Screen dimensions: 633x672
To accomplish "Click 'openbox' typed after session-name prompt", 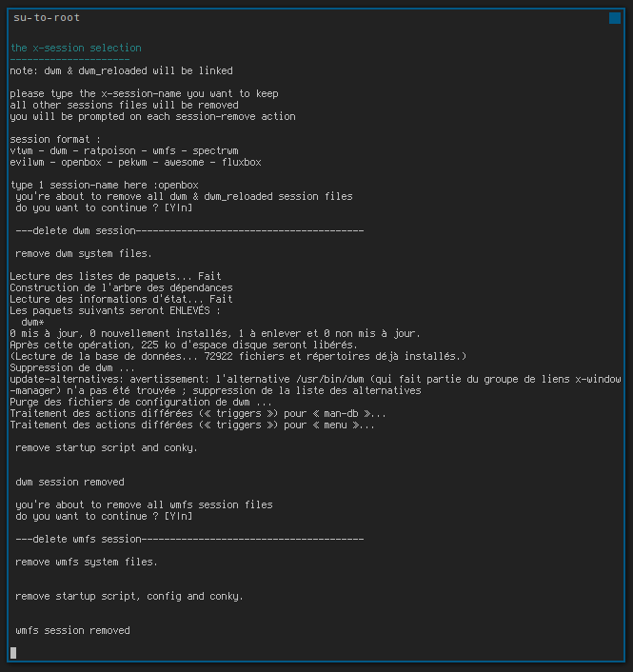I will point(178,186).
